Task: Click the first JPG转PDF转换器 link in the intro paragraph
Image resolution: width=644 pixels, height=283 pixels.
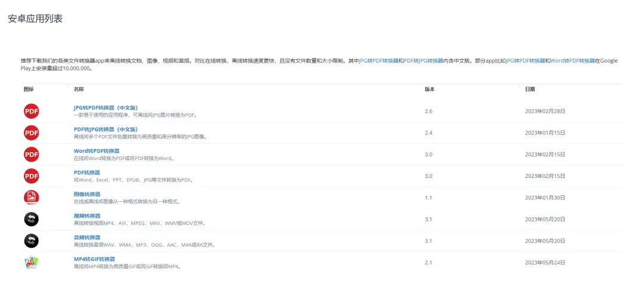Action: pyautogui.click(x=379, y=61)
